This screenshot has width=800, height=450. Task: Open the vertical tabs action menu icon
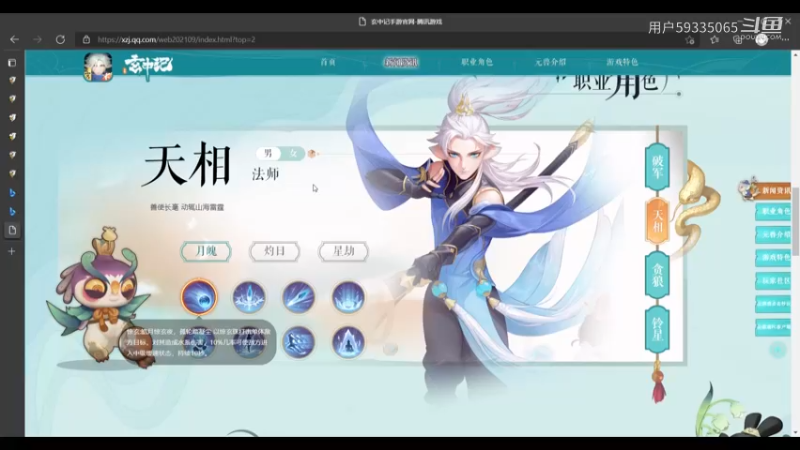coord(12,63)
